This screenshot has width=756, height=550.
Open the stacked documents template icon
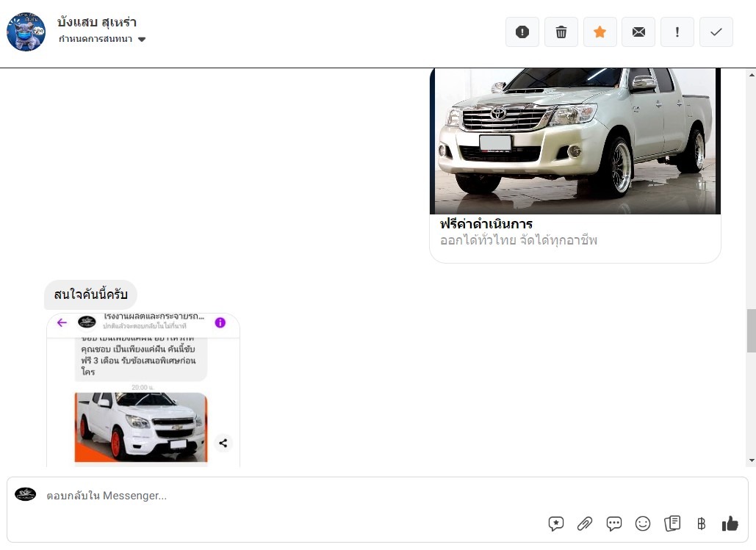[x=672, y=524]
